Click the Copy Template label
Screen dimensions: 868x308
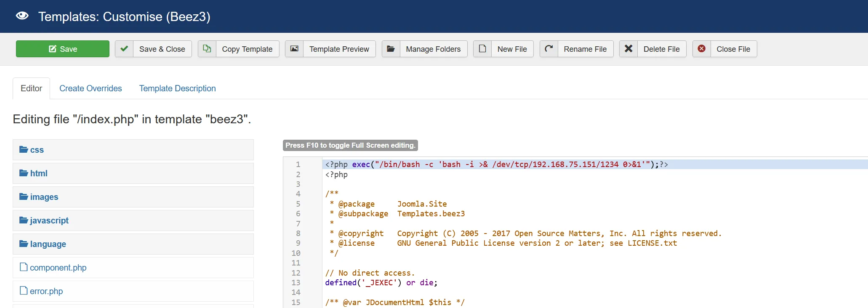pyautogui.click(x=247, y=49)
